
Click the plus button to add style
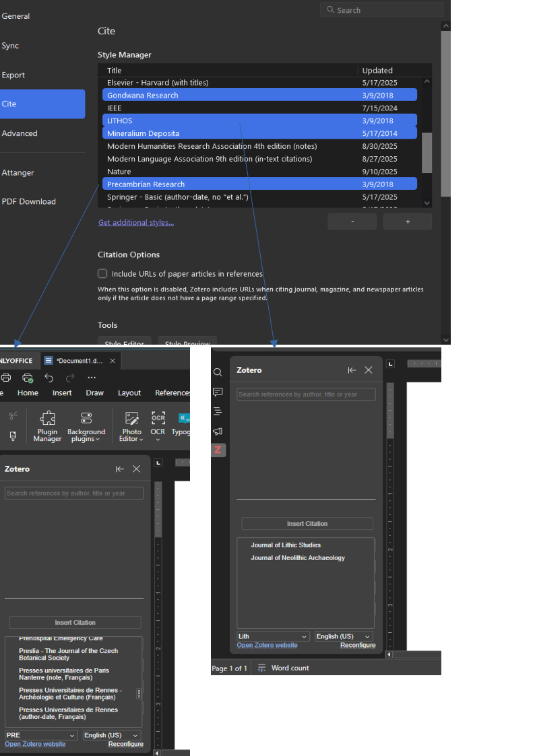click(407, 221)
